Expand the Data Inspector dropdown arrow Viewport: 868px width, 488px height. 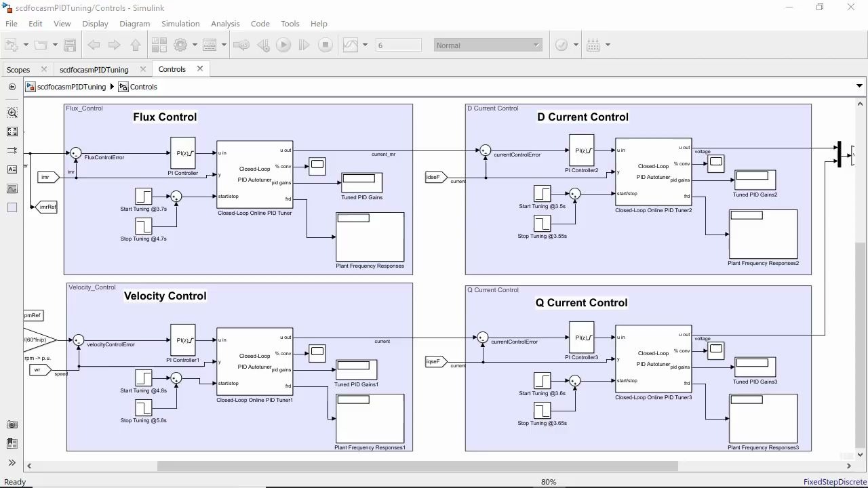click(365, 45)
